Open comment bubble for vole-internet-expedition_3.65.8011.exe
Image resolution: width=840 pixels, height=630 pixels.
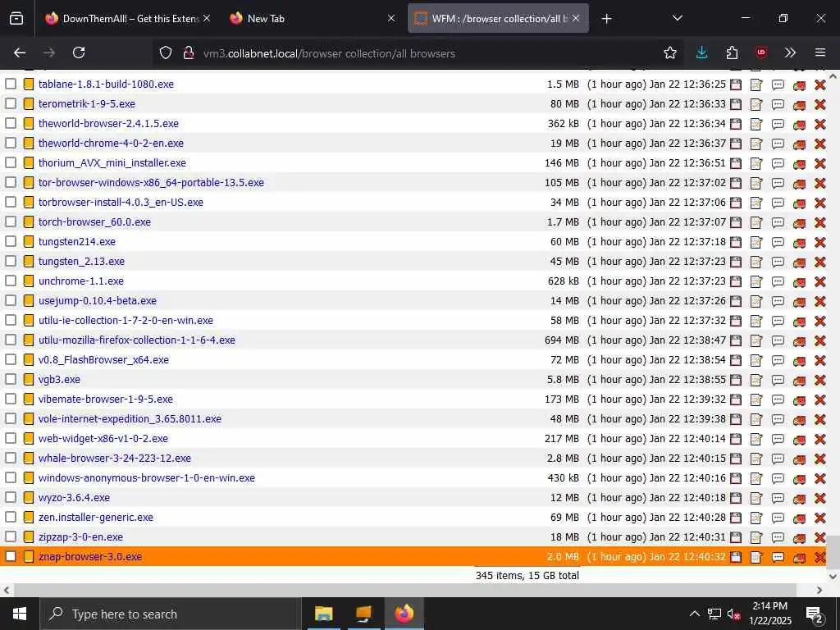pos(778,419)
